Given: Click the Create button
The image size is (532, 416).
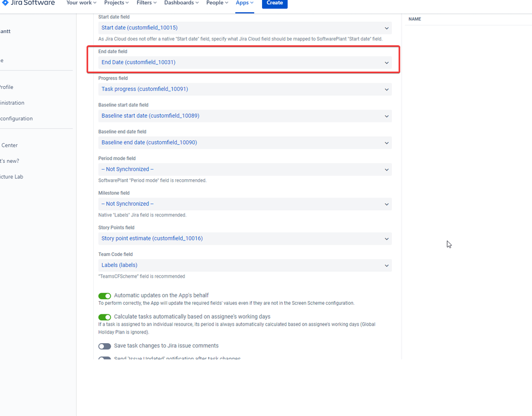Looking at the screenshot, I should [x=275, y=3].
